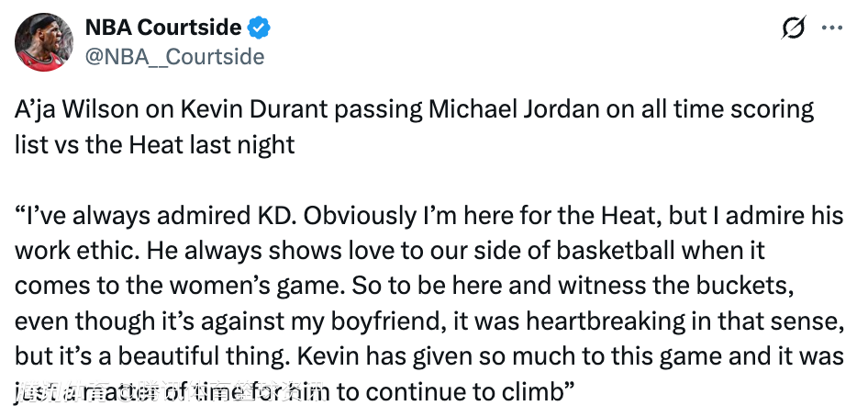Visit the @NBA__Courtside handle link
The image size is (868, 417).
click(174, 57)
